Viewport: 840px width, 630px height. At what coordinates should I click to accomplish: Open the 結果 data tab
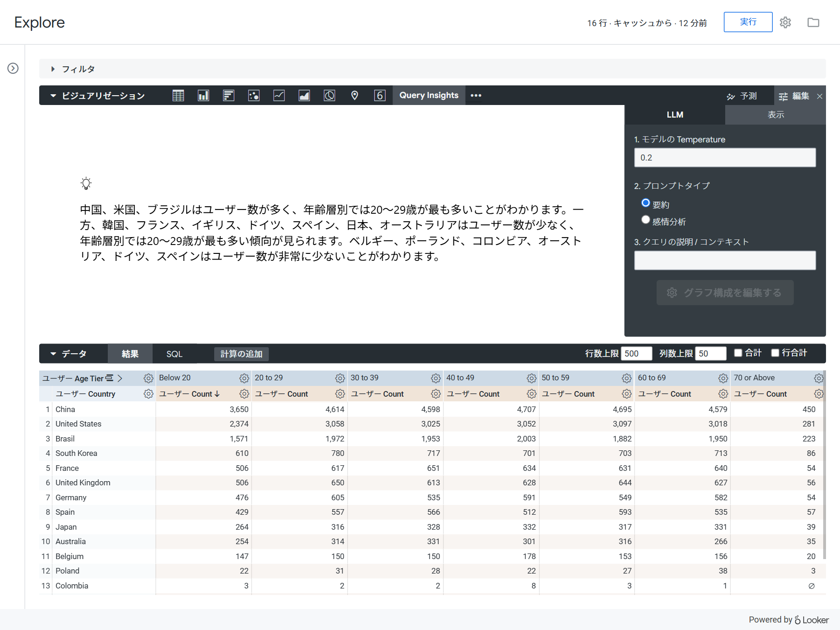coord(130,354)
